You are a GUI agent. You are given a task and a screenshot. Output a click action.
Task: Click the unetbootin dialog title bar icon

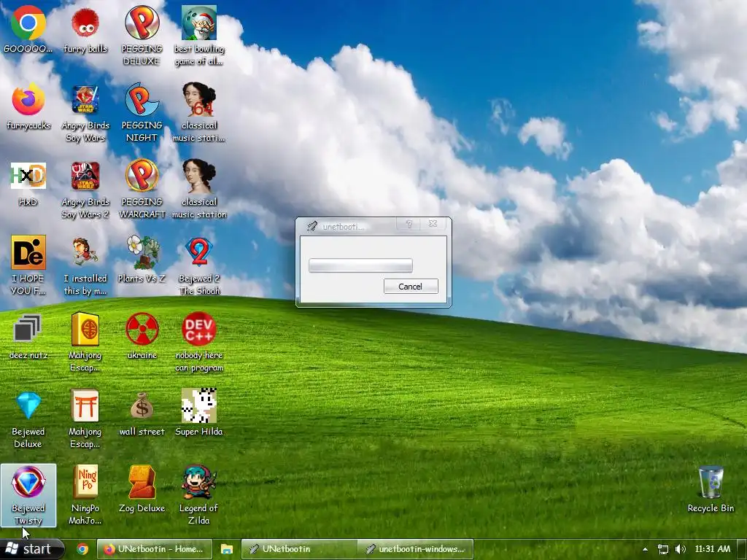[312, 226]
